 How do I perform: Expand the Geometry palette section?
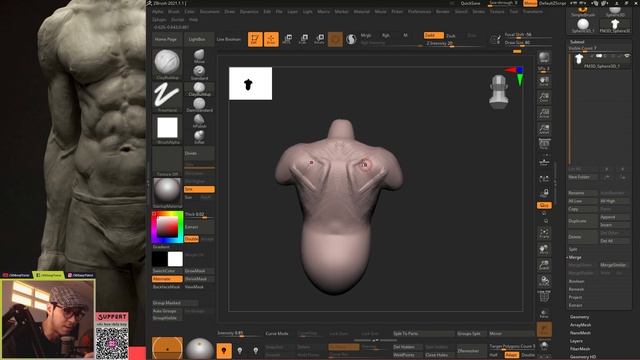click(x=579, y=317)
